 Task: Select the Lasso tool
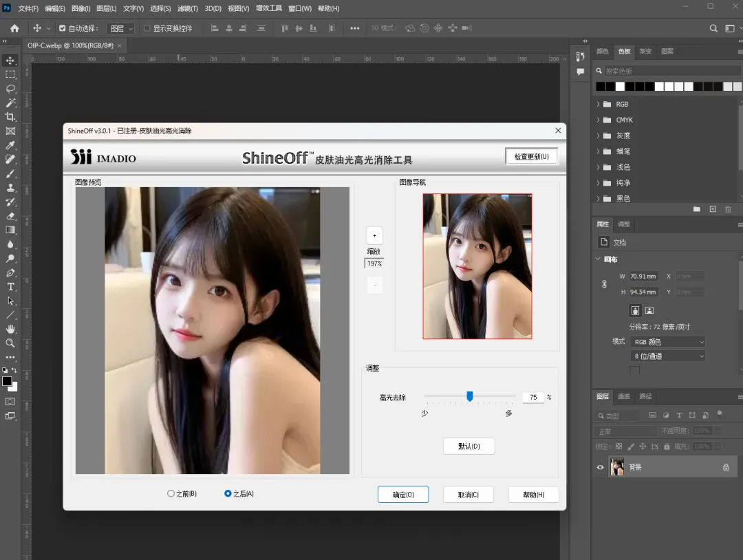(10, 89)
